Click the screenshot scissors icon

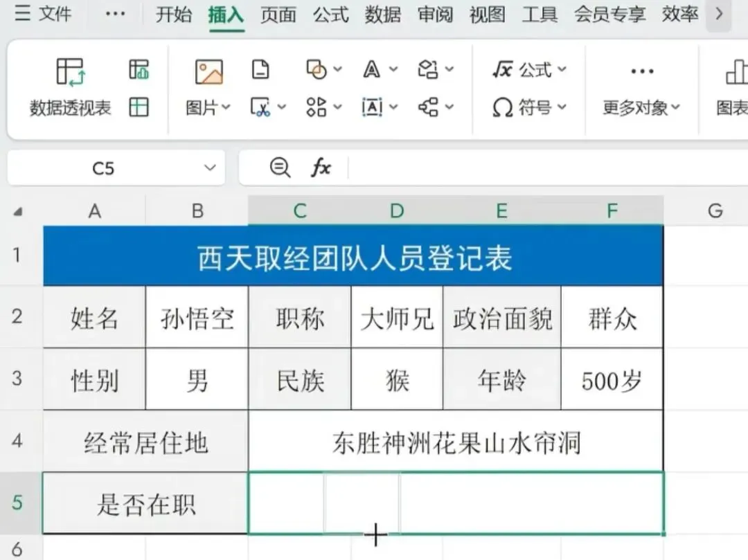pos(260,107)
